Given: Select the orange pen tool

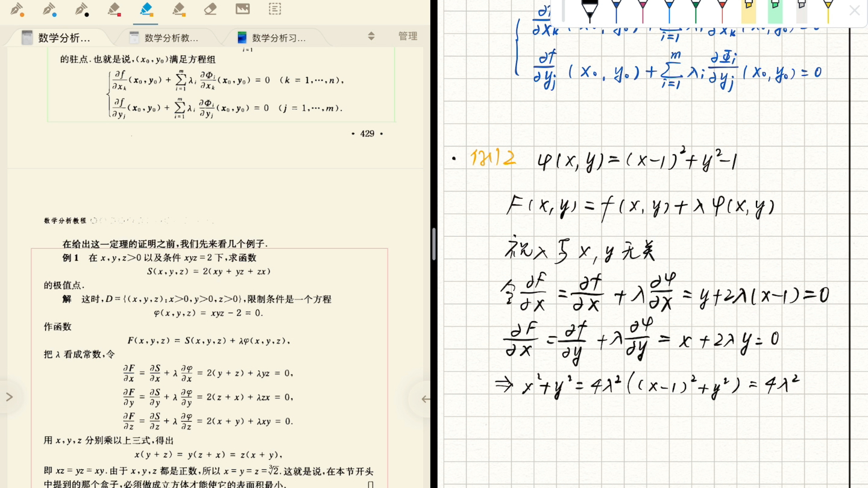Looking at the screenshot, I should pos(17,9).
